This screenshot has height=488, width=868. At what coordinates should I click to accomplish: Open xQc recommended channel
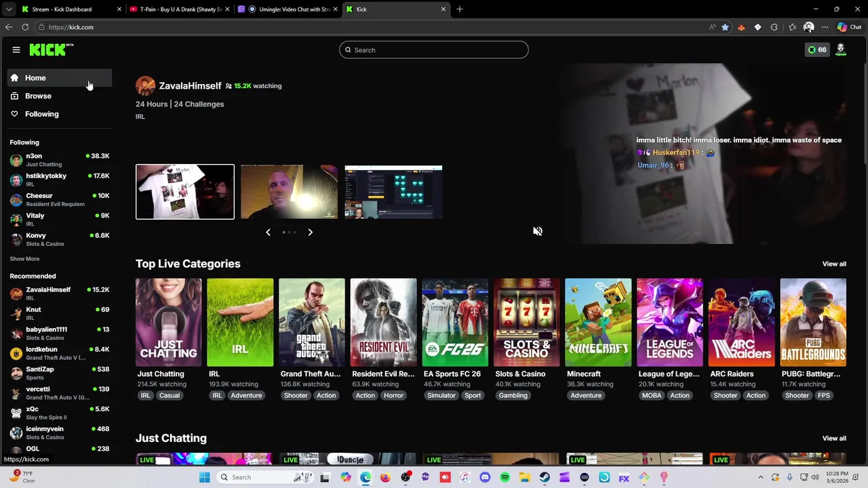tap(60, 412)
